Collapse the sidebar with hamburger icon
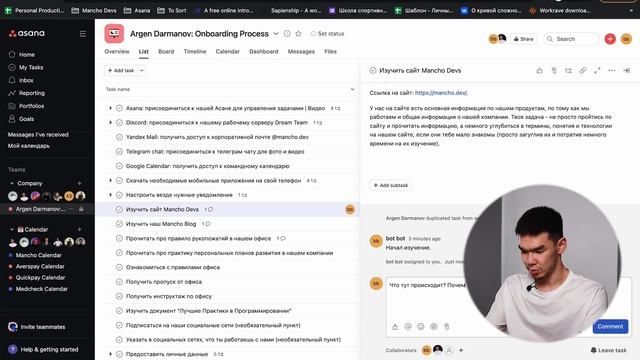640x360 pixels. tap(83, 34)
